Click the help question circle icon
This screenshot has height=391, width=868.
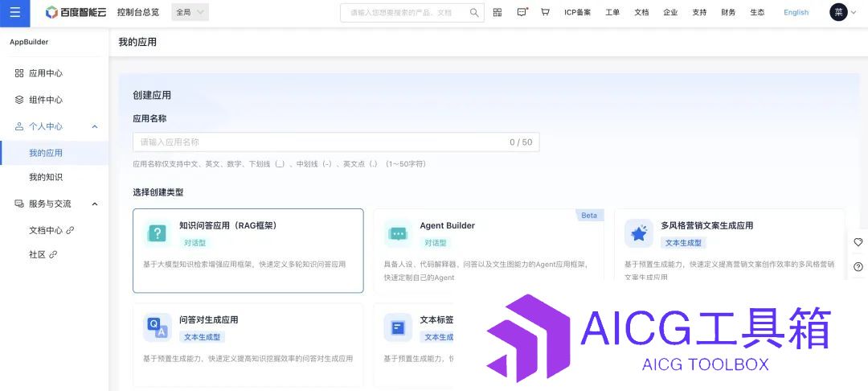[858, 266]
